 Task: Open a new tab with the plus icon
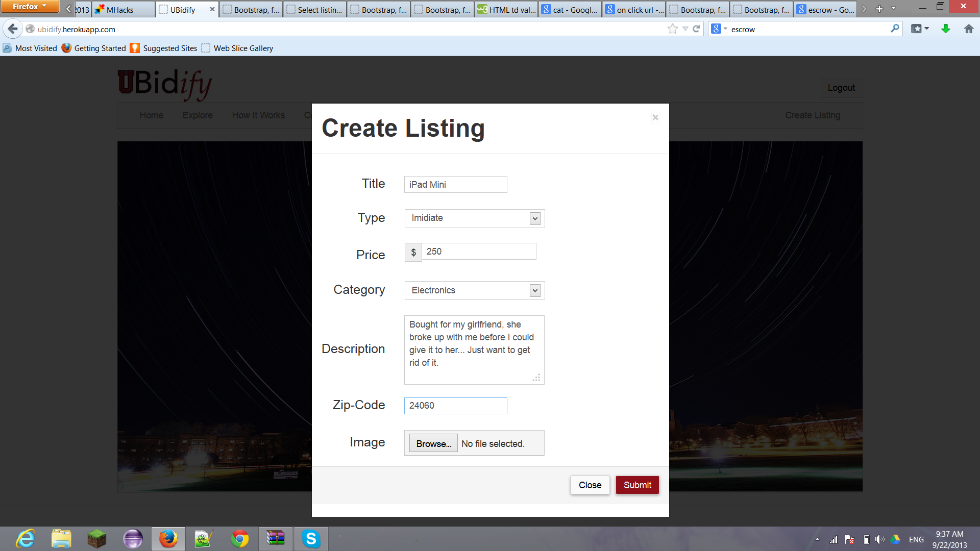click(879, 9)
